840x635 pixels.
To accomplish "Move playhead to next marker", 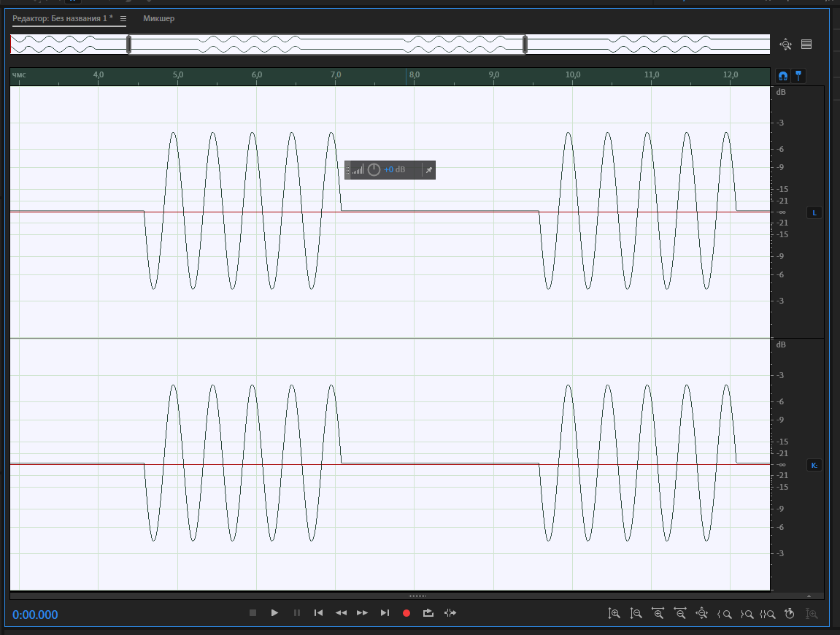I will [385, 612].
